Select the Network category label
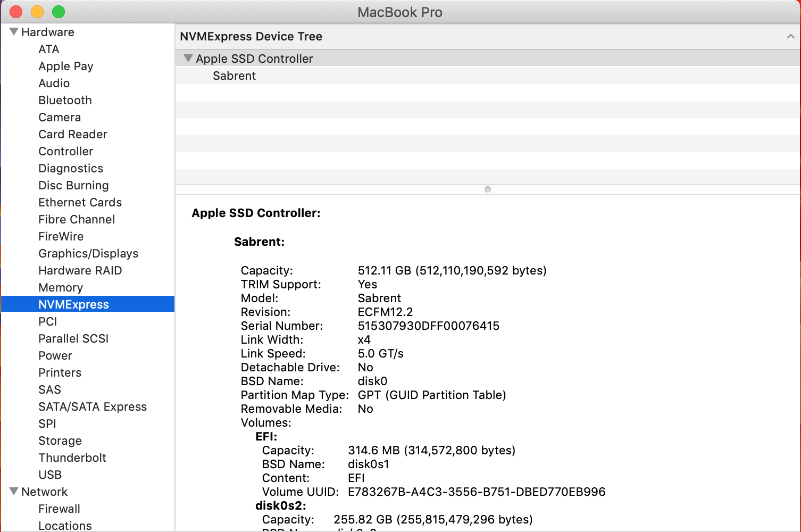 pos(45,492)
